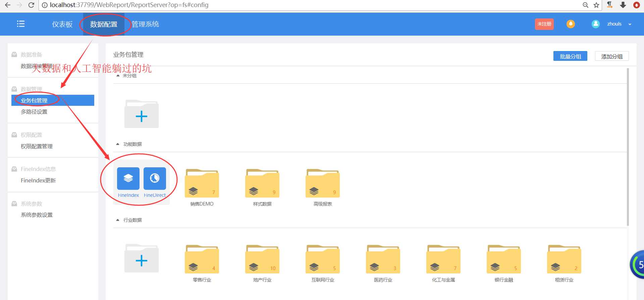Screen dimensions: 644x300
Task: Open the 高级报表 folder
Action: pyautogui.click(x=323, y=183)
